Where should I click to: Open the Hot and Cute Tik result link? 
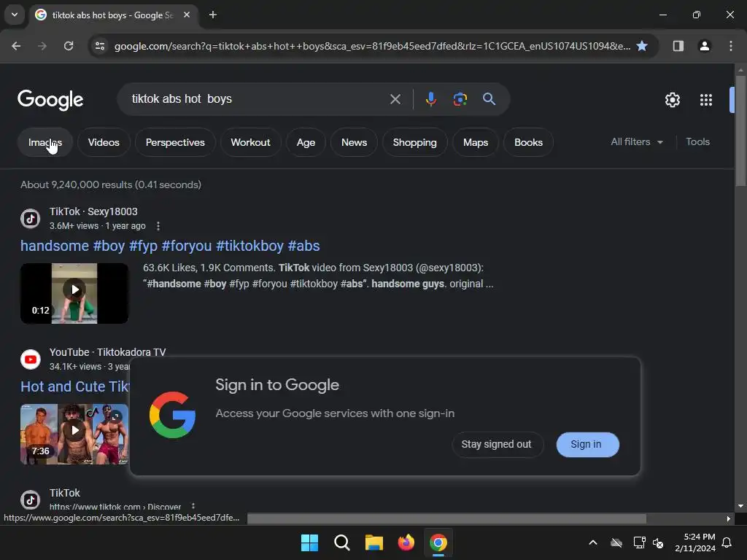tap(75, 386)
